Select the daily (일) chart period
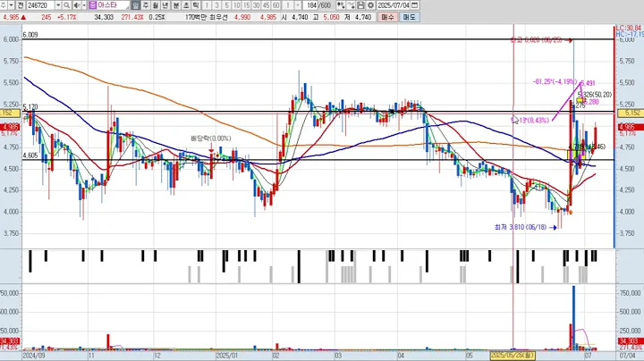 tap(136, 5)
